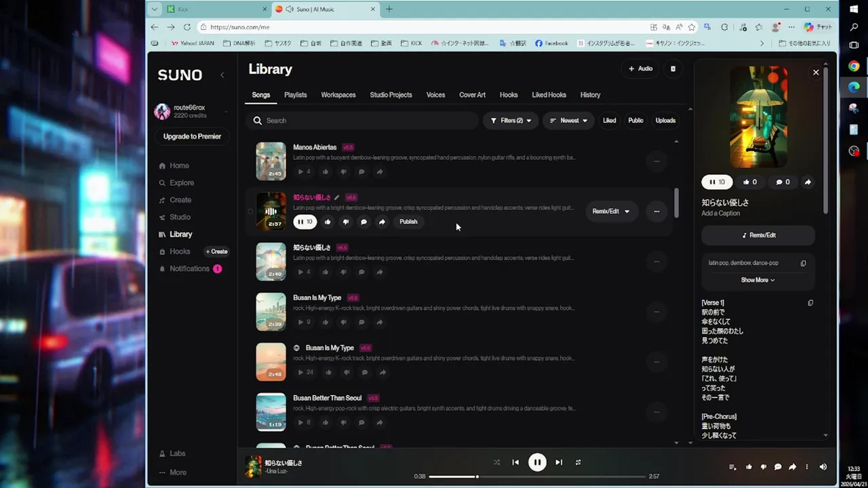Switch to Voices tab
This screenshot has width=868, height=488.
tap(435, 95)
